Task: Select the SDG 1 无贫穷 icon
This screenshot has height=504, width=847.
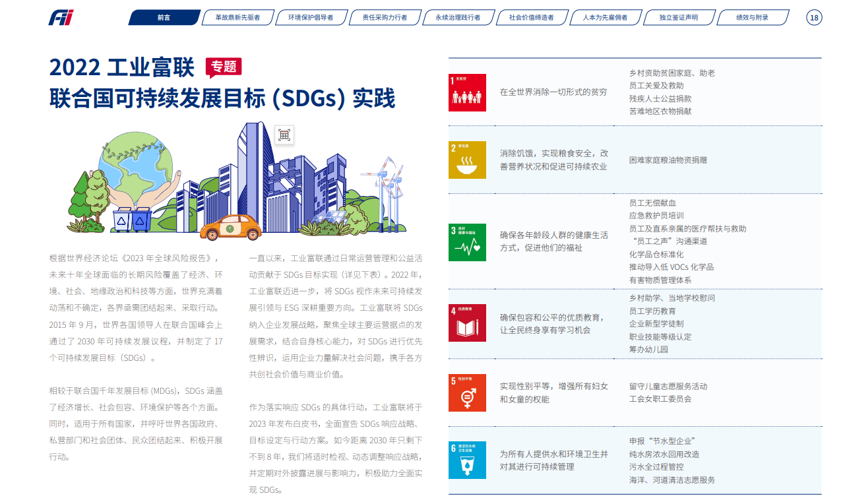Action: [x=467, y=92]
